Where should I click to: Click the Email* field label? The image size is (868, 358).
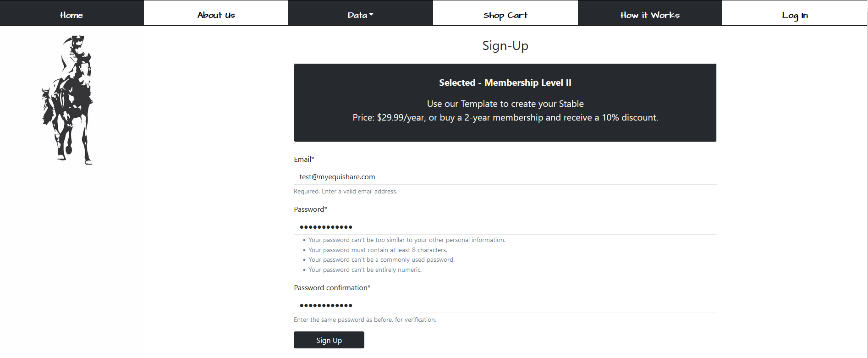(x=304, y=160)
